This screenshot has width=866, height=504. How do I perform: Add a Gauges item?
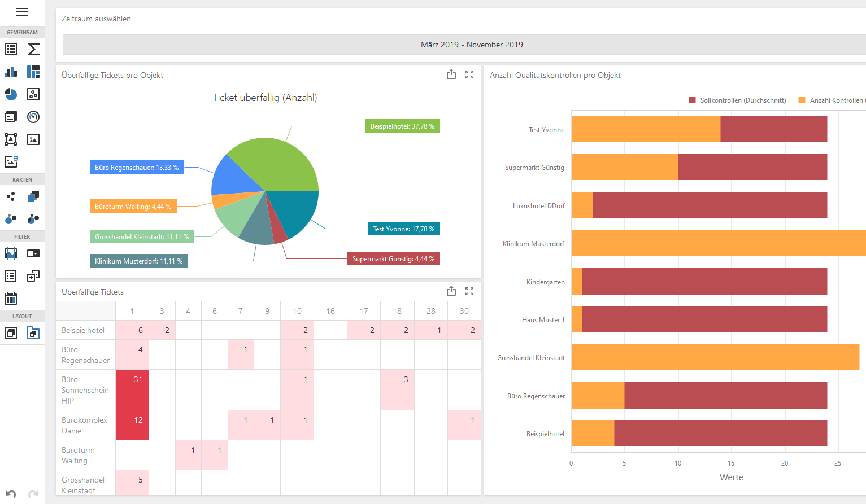(x=33, y=117)
